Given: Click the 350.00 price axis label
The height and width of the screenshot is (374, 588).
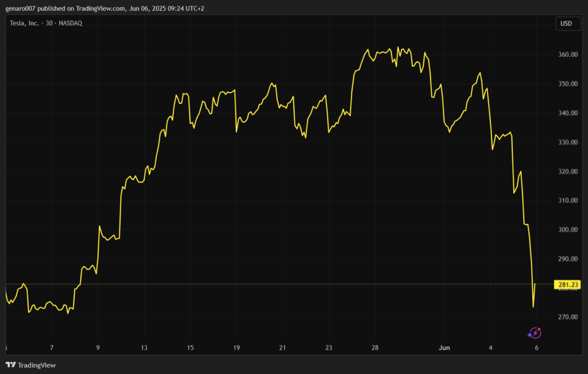Looking at the screenshot, I should [566, 84].
